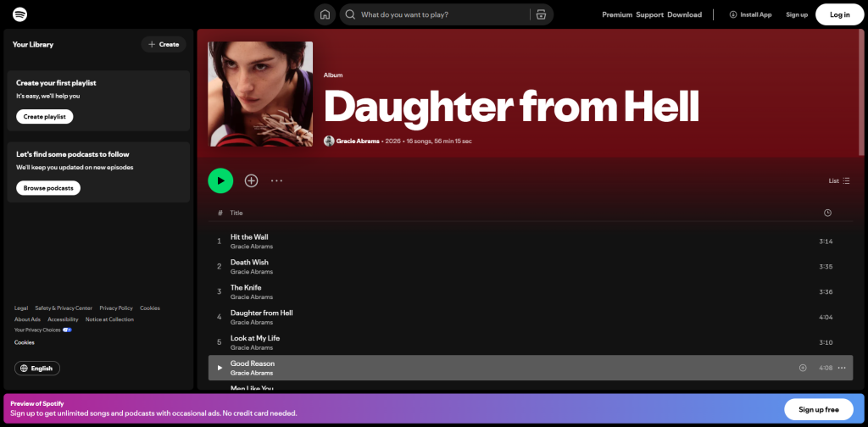This screenshot has width=868, height=427.
Task: Click the Install App link
Action: point(751,15)
